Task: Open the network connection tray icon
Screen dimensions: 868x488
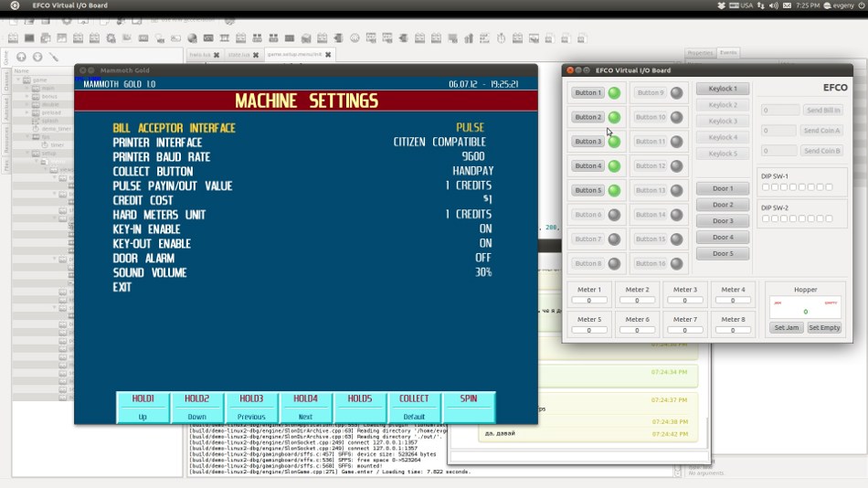Action: 761,5
